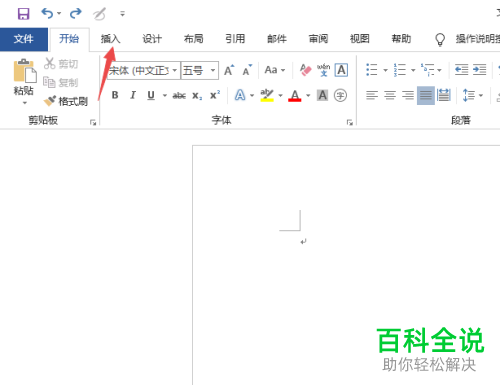
Task: Toggle underline formatting
Action: (x=151, y=95)
